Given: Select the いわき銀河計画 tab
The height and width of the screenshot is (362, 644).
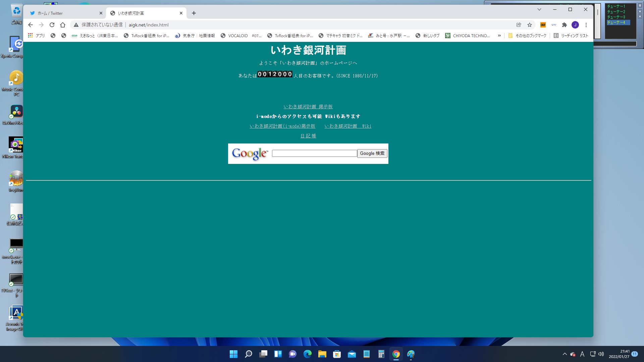Looking at the screenshot, I should pos(146,13).
